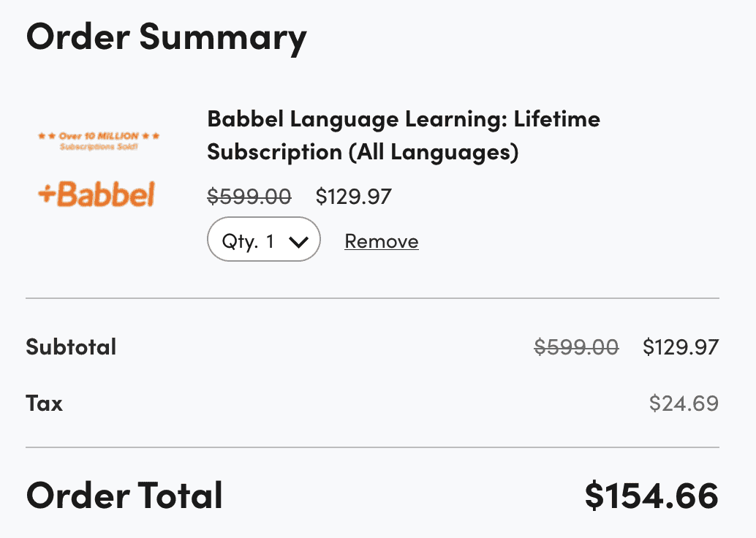Screen dimensions: 756x538
Task: Click the chevron arrow in quantity selector
Action: tap(298, 242)
